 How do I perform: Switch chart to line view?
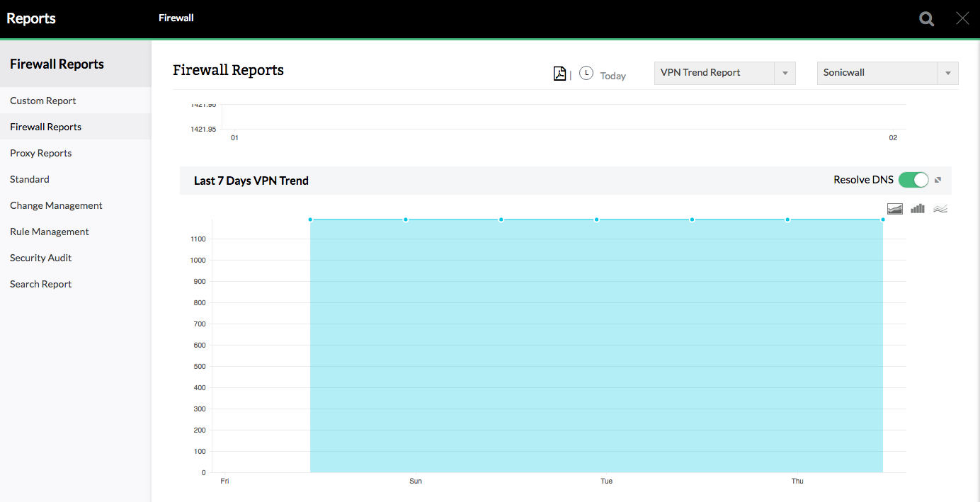tap(940, 208)
